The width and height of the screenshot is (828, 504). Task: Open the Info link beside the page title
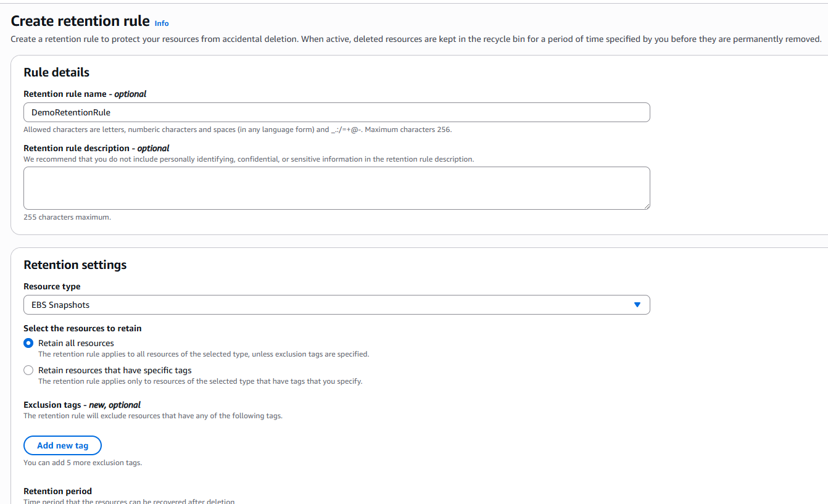click(162, 23)
